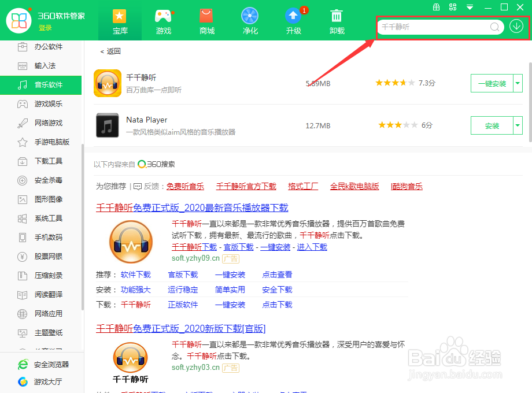Click the sidebar category list scrollbar
This screenshot has width=532, height=393.
click(x=83, y=227)
